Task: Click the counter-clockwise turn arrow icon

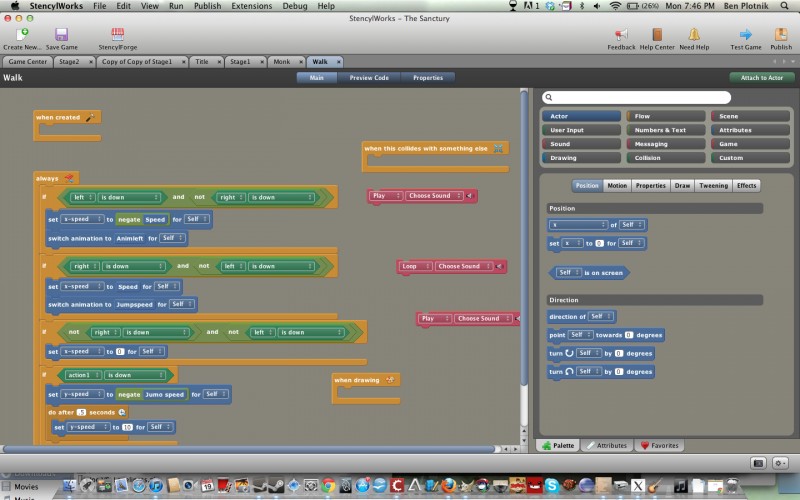Action: [569, 371]
